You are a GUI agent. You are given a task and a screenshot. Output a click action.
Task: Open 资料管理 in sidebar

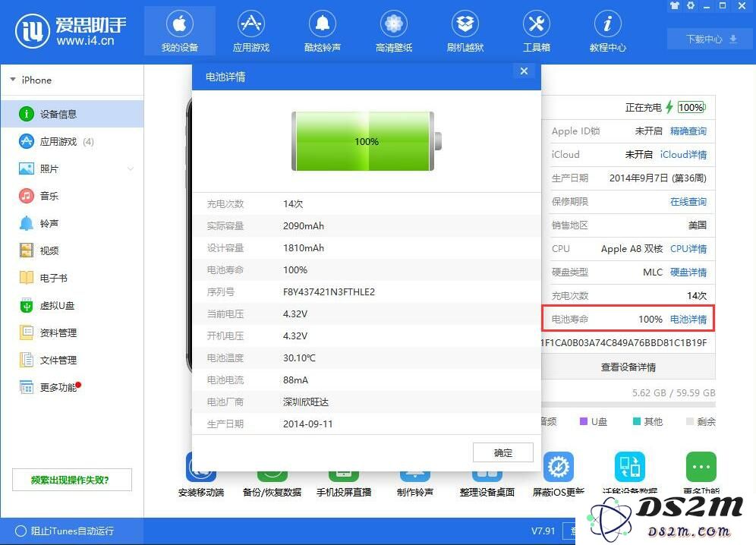72,332
